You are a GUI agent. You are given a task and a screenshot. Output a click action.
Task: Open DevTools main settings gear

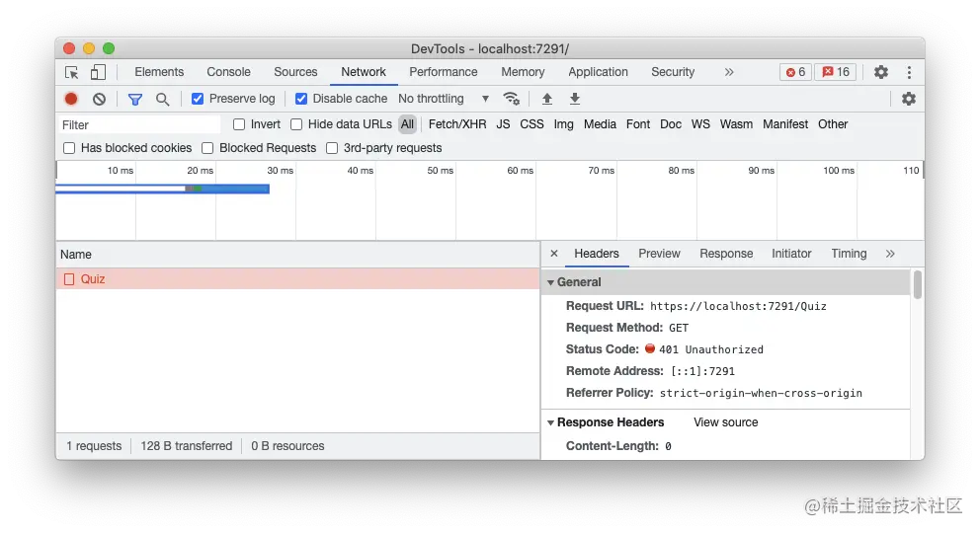coord(881,72)
